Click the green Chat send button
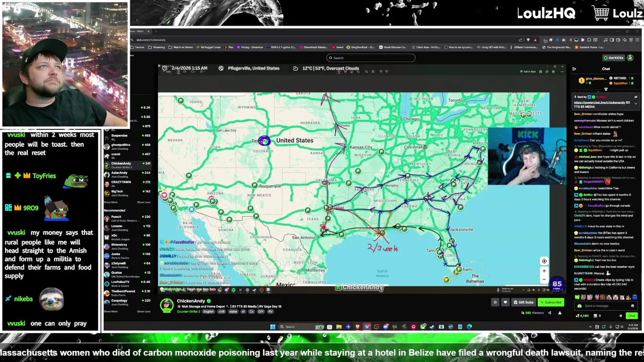Screen dimensions: 644x362 [x=632, y=316]
